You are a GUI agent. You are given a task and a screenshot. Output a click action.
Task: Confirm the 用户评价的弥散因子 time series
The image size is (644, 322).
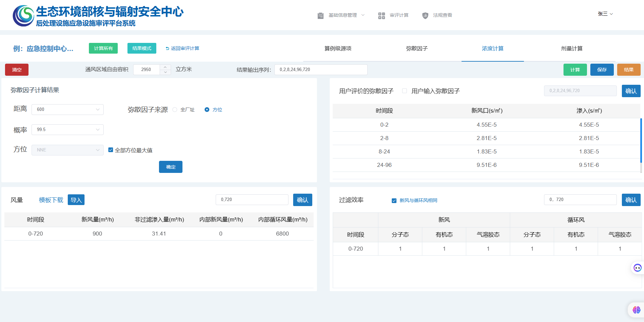pos(631,91)
